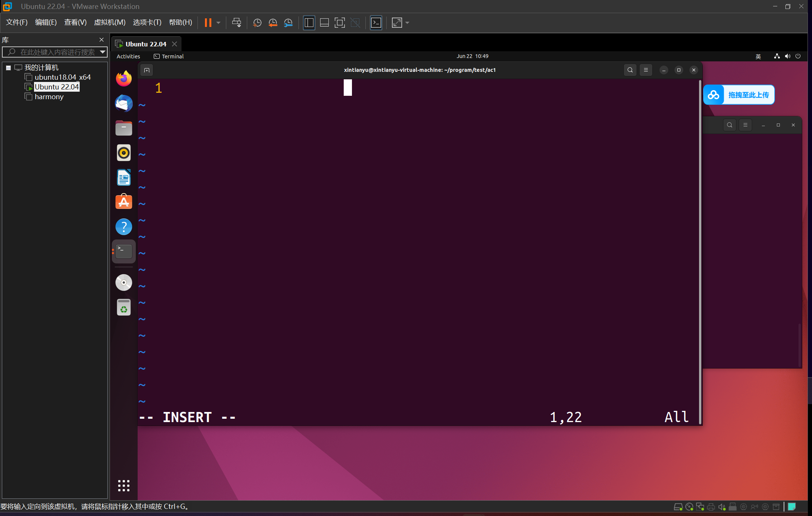The height and width of the screenshot is (516, 812).
Task: Toggle the thumbnail bar view
Action: coord(324,22)
